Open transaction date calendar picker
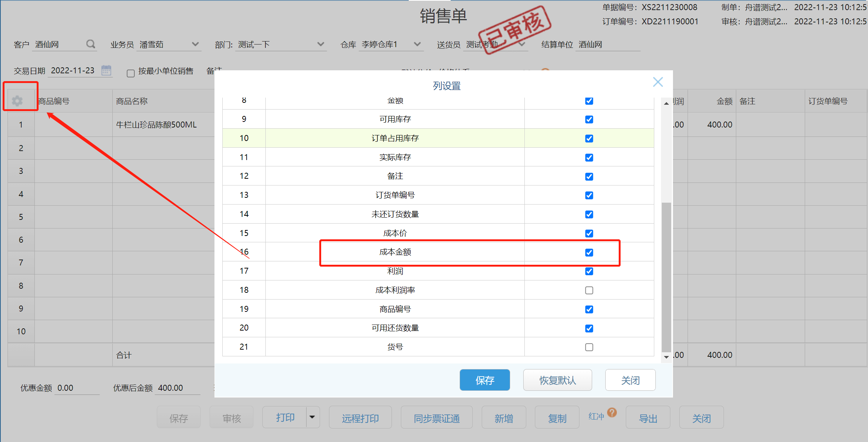The width and height of the screenshot is (868, 442). (106, 70)
